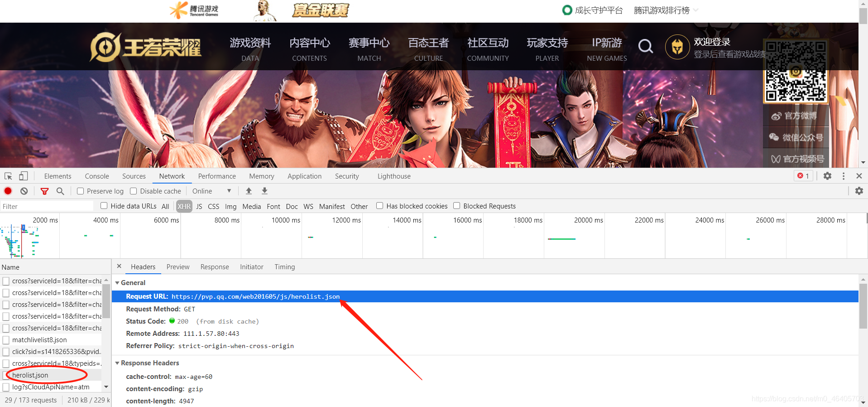Image resolution: width=868 pixels, height=407 pixels.
Task: Enable Preserve log checkbox
Action: click(x=80, y=191)
